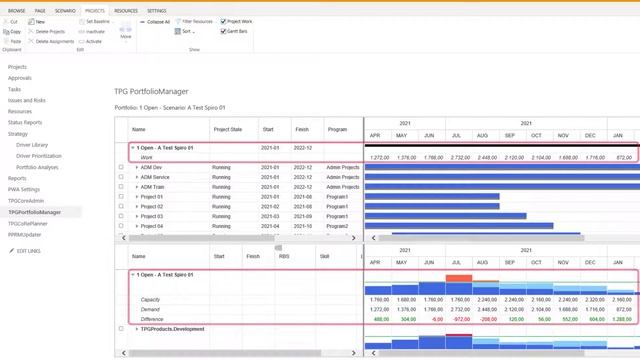Click the Filter Resources funnel icon
Image resolution: width=640 pixels, height=360 pixels.
coord(178,21)
